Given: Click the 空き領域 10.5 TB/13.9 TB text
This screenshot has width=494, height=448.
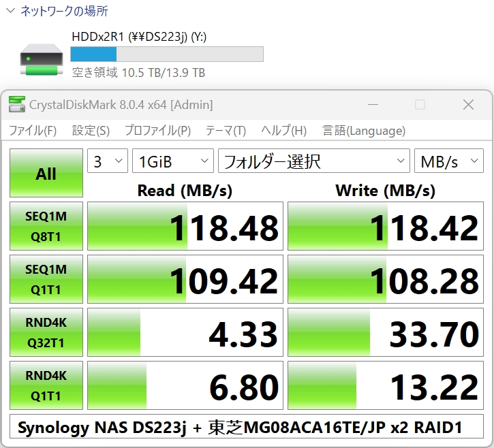Looking at the screenshot, I should (x=138, y=72).
